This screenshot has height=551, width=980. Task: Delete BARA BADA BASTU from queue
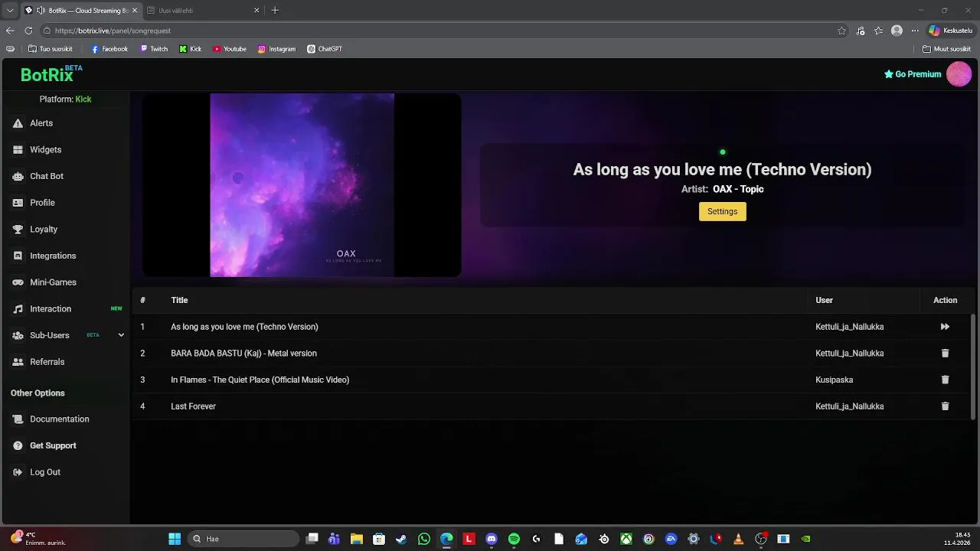point(945,354)
